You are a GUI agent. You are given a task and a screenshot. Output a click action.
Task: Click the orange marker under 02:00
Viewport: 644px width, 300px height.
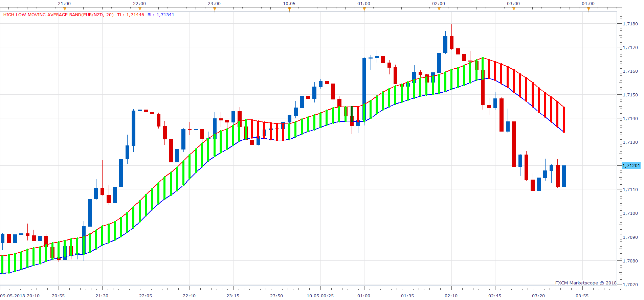coord(439,9)
